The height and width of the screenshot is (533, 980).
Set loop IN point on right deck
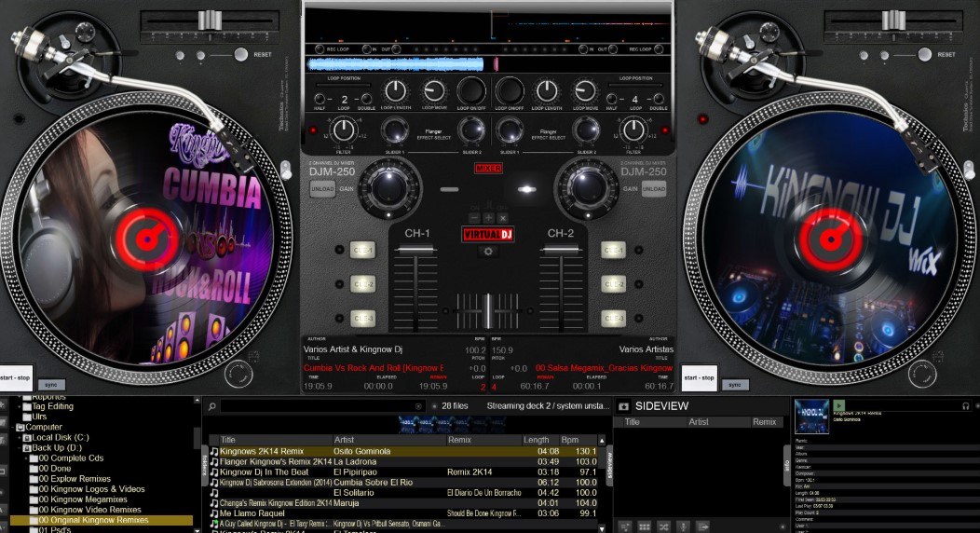582,48
